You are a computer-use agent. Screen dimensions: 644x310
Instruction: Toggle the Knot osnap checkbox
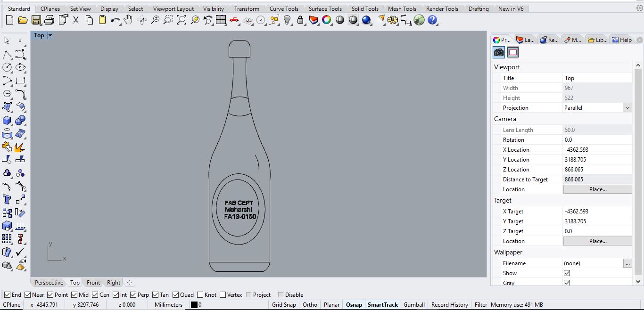(x=200, y=295)
